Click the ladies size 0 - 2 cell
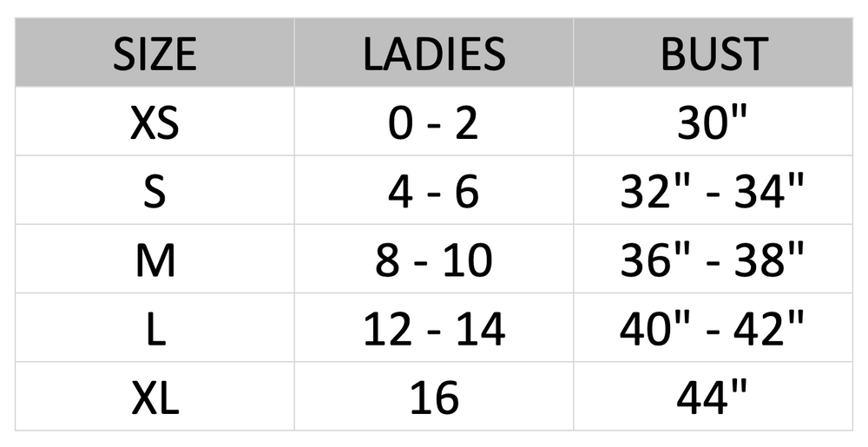This screenshot has height=447, width=868. point(433,122)
